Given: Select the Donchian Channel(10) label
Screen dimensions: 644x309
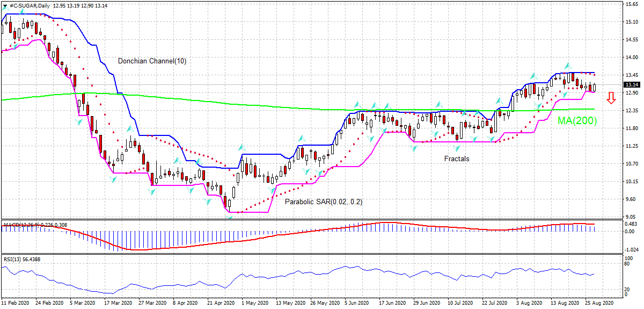Looking at the screenshot, I should pos(152,61).
